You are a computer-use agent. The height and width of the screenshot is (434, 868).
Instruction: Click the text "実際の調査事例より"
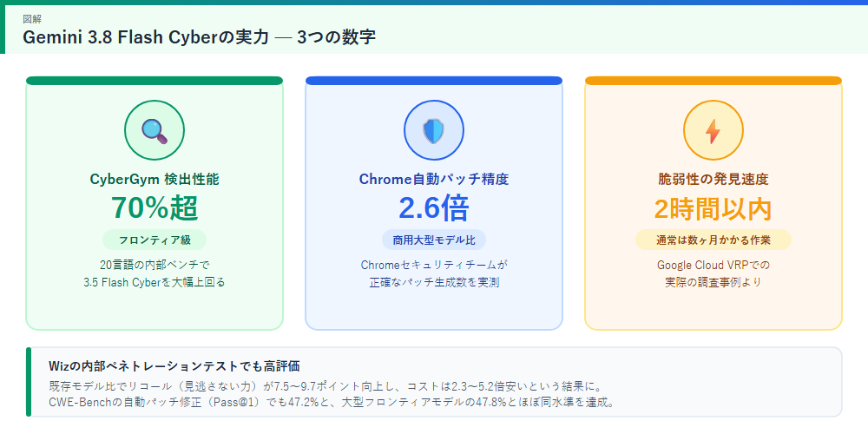point(713,282)
